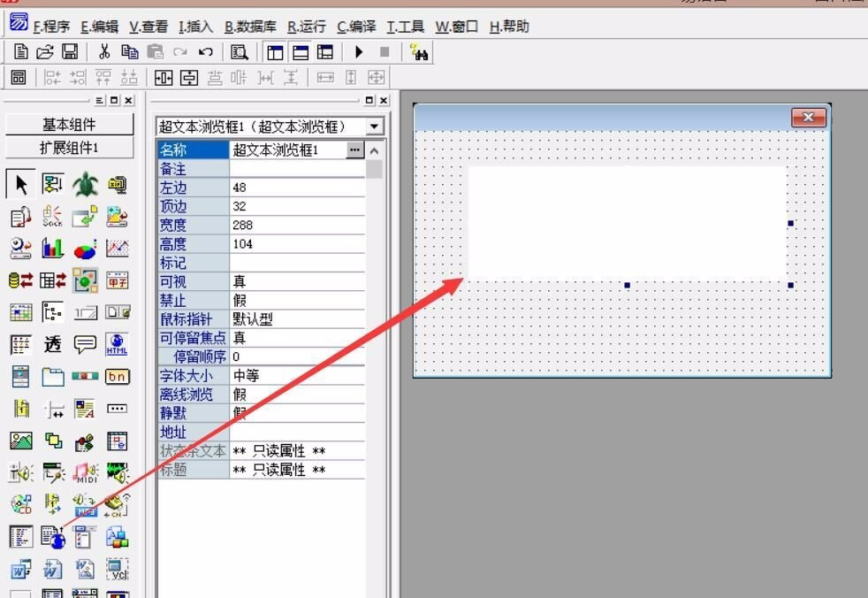Choose the Sock network component icon
This screenshot has width=868, height=598.
(x=52, y=216)
